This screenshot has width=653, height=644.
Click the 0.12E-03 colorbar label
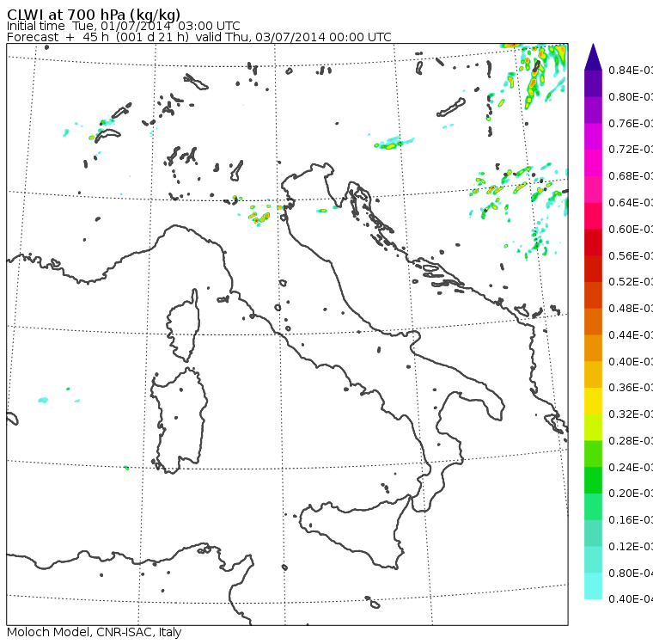(x=631, y=547)
